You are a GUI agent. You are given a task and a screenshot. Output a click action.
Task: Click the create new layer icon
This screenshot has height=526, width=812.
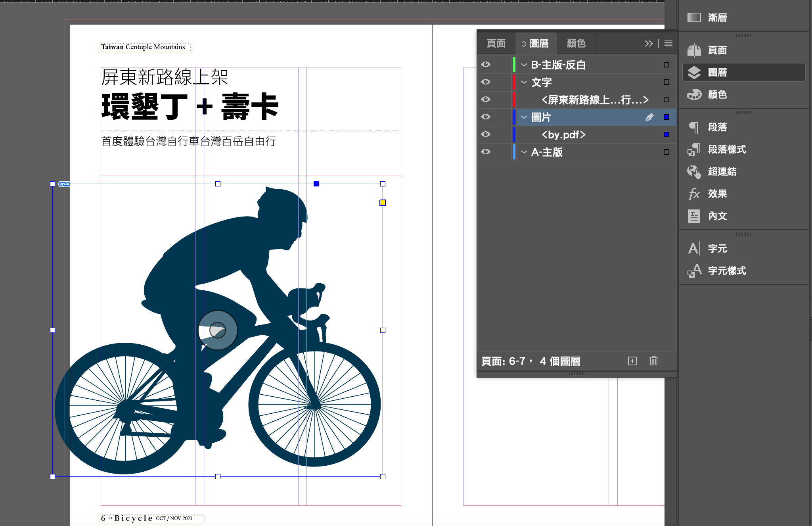click(x=632, y=361)
